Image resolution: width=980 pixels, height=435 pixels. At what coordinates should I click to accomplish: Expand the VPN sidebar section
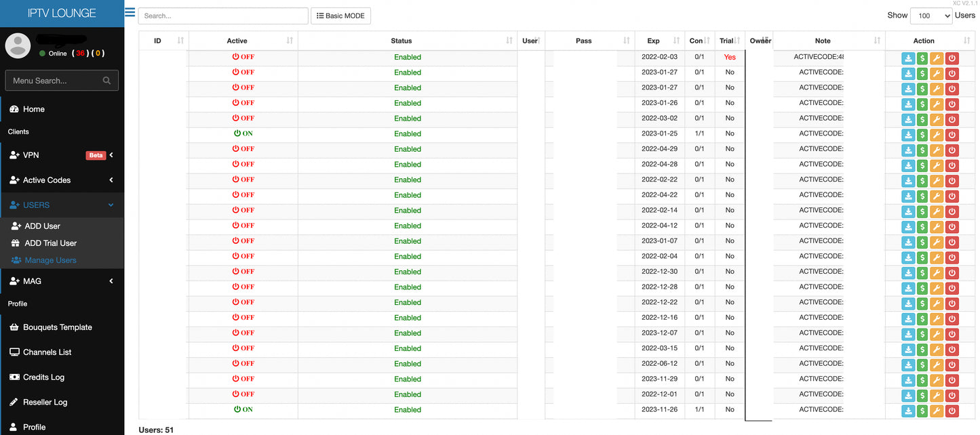tap(30, 154)
